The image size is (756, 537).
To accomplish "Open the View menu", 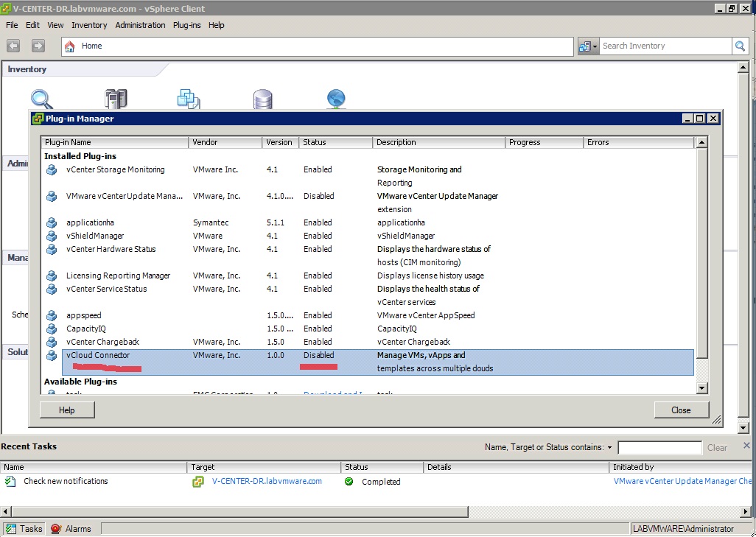I will pyautogui.click(x=55, y=25).
